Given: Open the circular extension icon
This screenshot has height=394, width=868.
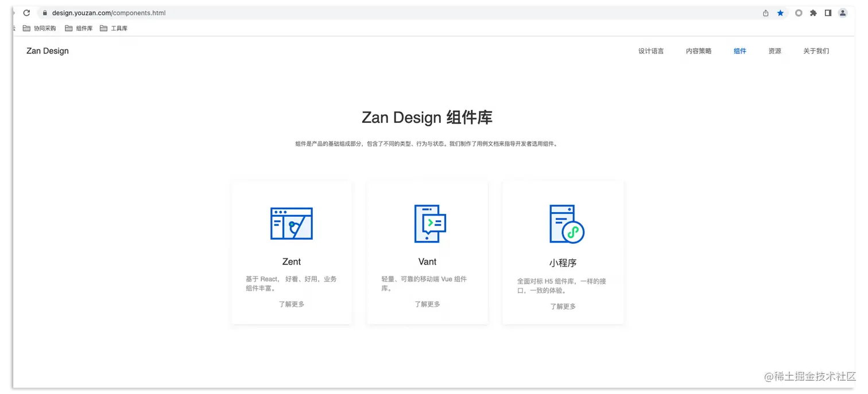Looking at the screenshot, I should click(799, 13).
